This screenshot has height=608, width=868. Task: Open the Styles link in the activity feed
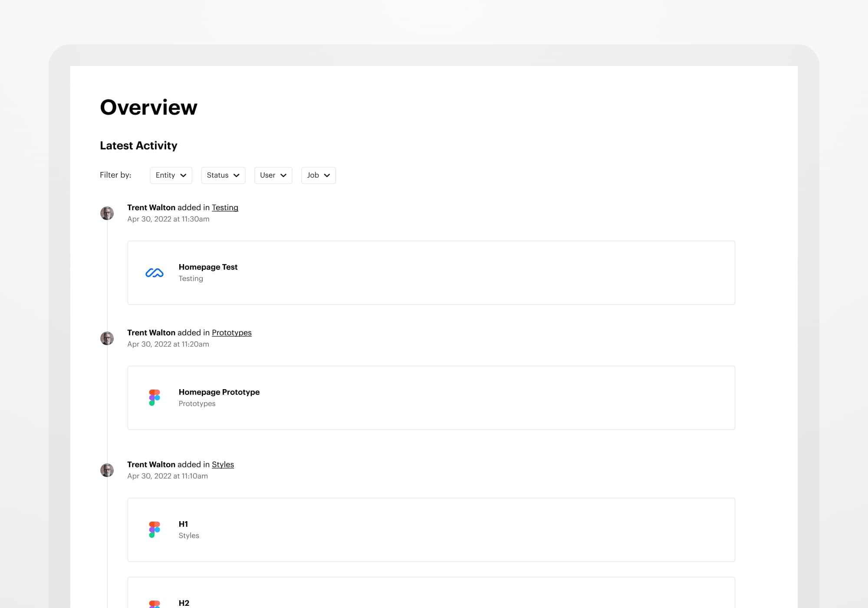click(x=223, y=465)
